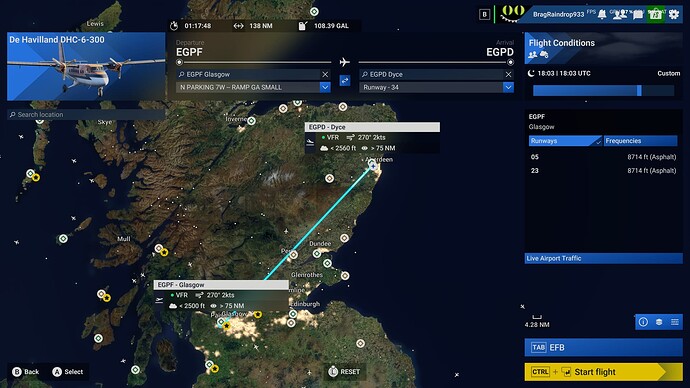Click the EGPD - Dyce map tooltip title
Image resolution: width=690 pixels, height=388 pixels.
tap(372, 127)
